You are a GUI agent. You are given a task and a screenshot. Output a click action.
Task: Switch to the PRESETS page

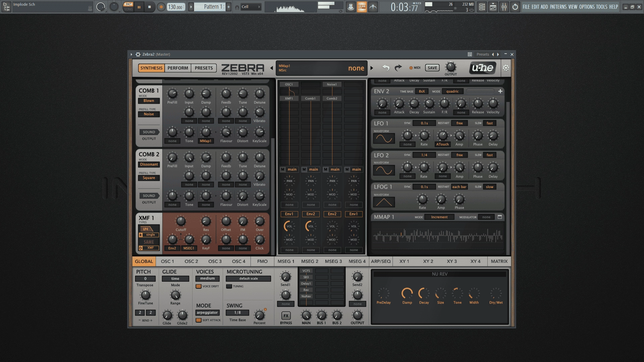(204, 68)
